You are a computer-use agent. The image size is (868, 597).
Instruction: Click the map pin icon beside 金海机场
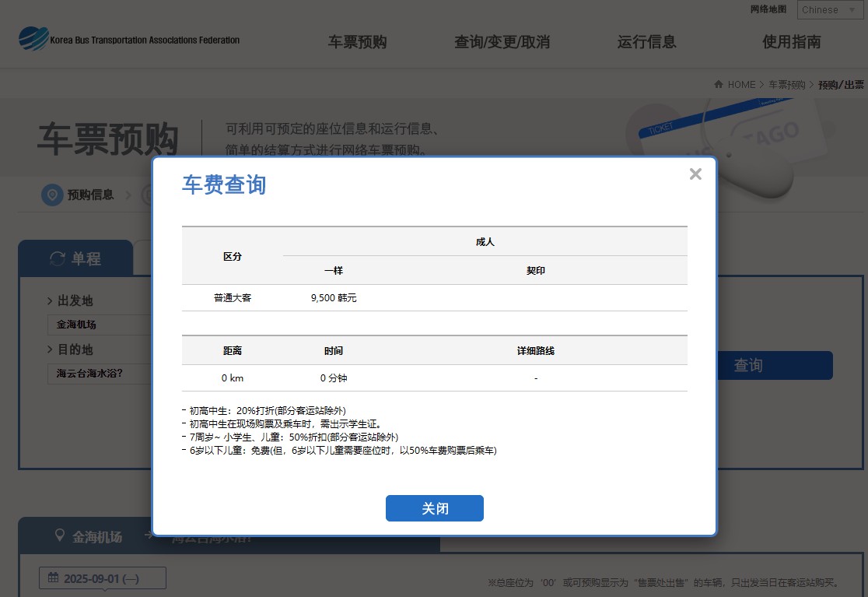point(59,536)
